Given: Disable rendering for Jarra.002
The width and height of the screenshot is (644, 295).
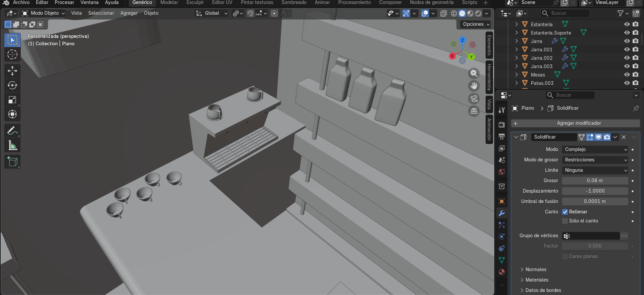Looking at the screenshot, I should 636,58.
